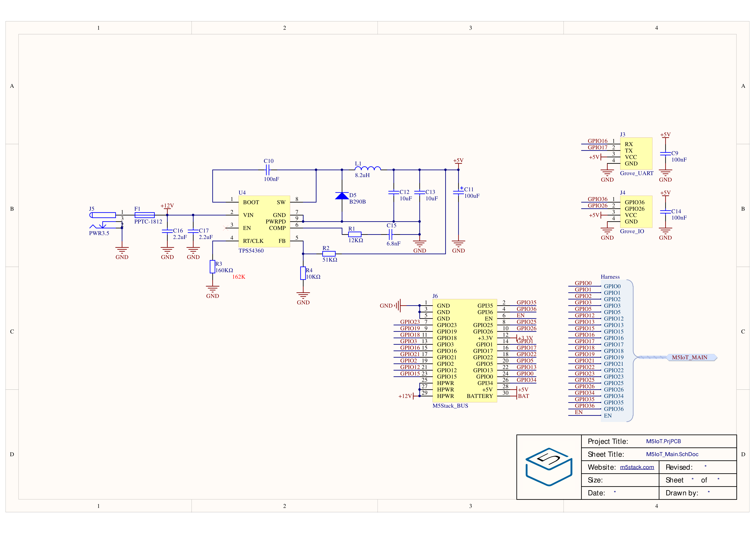
Task: Select the R3 160KΩ resistor symbol
Action: click(212, 267)
